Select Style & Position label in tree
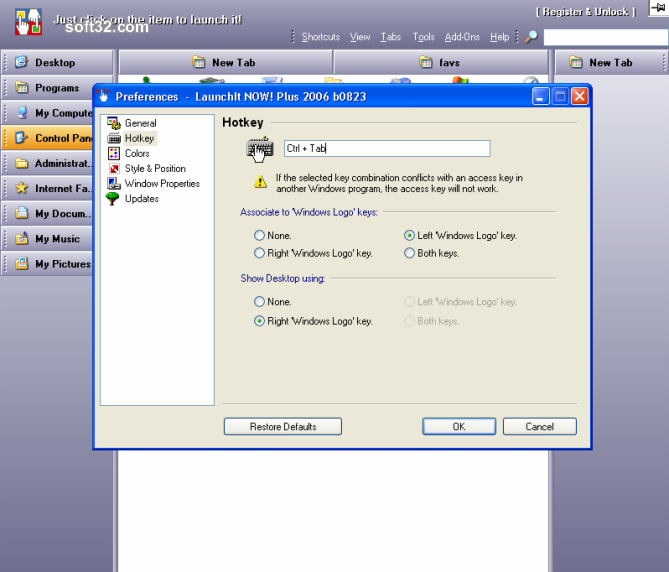Viewport: 669px width, 572px height. pyautogui.click(x=155, y=168)
